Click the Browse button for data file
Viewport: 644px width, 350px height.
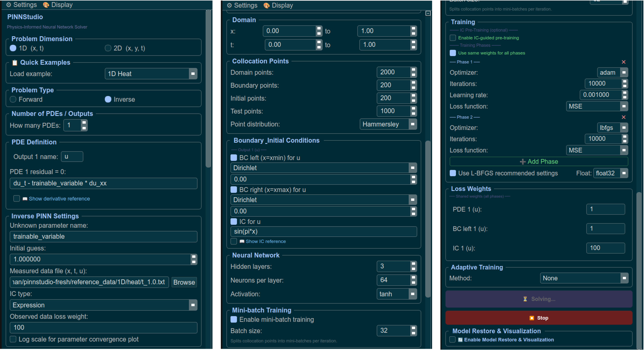(x=184, y=282)
